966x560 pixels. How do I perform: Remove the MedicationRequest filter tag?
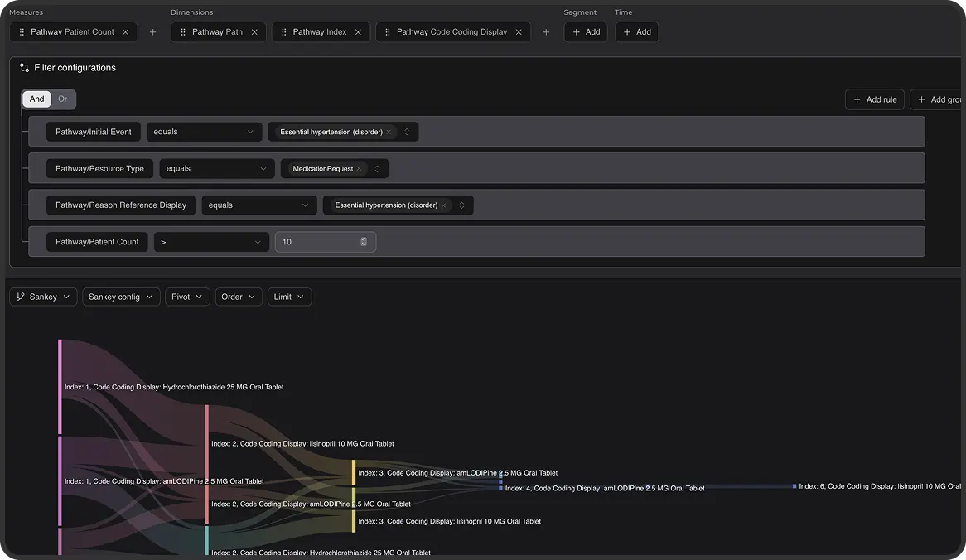click(x=359, y=169)
